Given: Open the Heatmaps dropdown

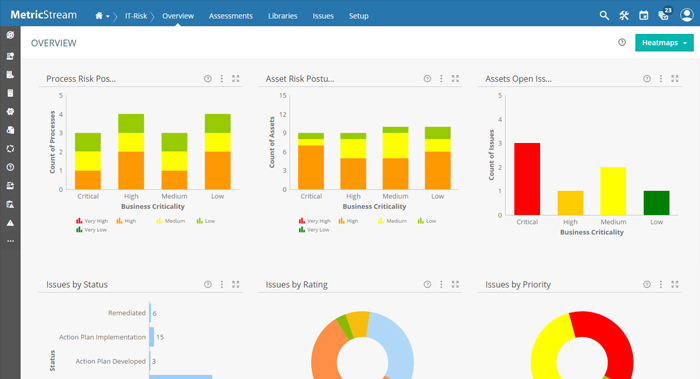Looking at the screenshot, I should coord(664,43).
